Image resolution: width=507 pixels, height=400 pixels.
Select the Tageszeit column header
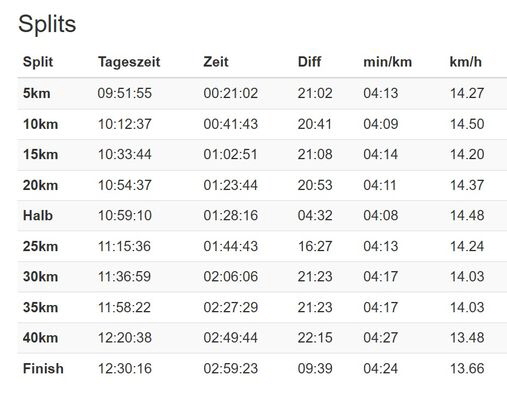click(129, 62)
